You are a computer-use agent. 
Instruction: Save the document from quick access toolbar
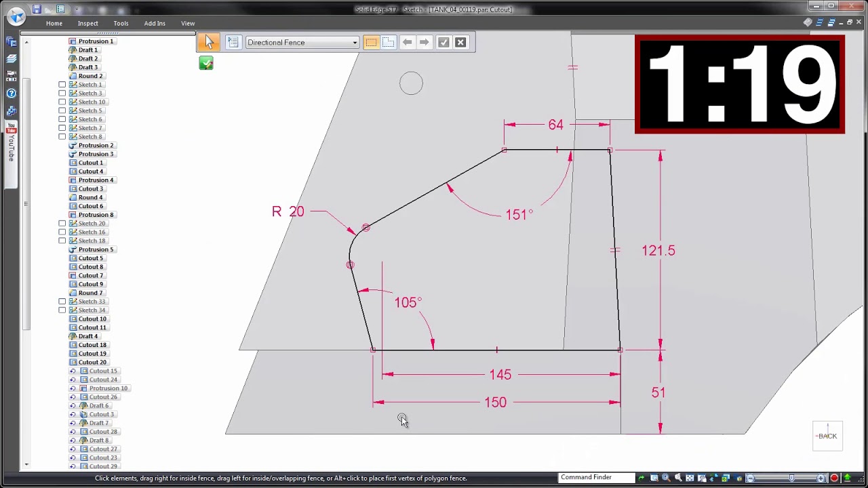click(x=37, y=9)
